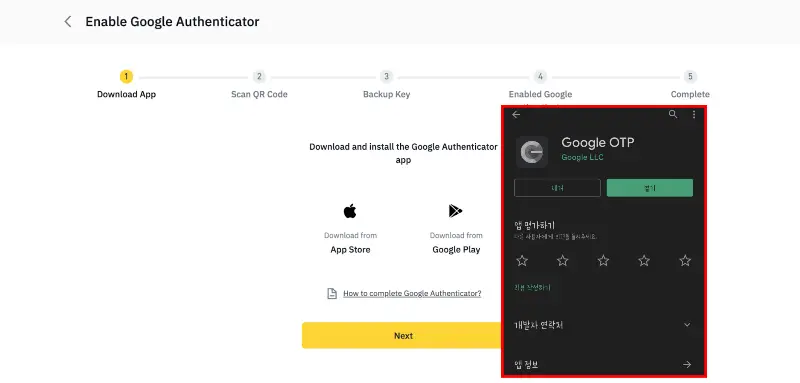Image resolution: width=800 pixels, height=383 pixels.
Task: Select step 3 Backup Key
Action: coord(386,85)
